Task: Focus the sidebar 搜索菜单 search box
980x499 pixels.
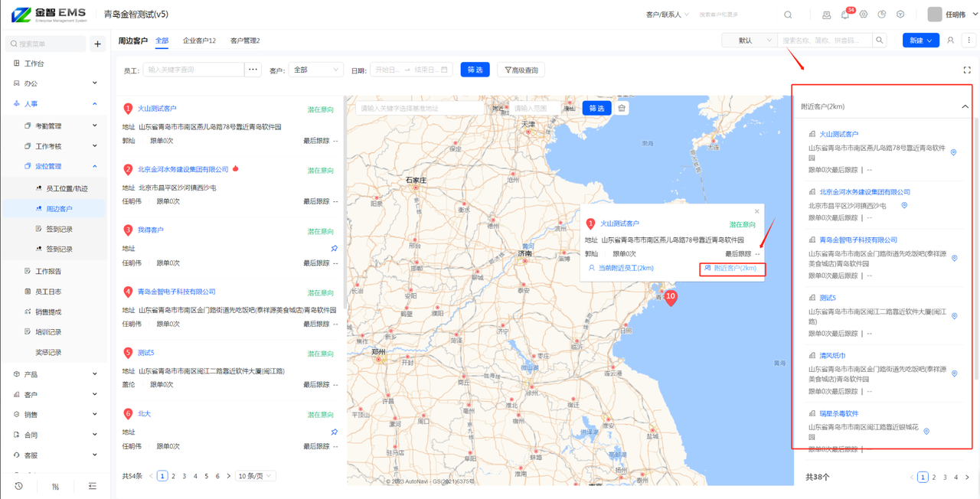Action: click(x=45, y=44)
